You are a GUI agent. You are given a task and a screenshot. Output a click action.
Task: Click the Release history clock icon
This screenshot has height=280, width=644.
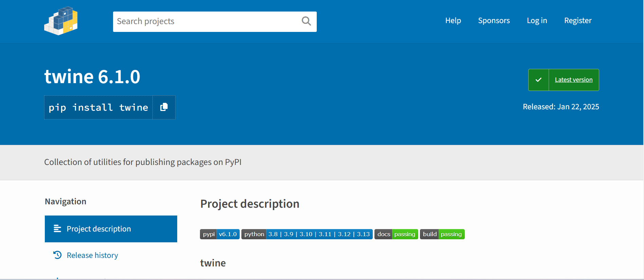(x=57, y=255)
